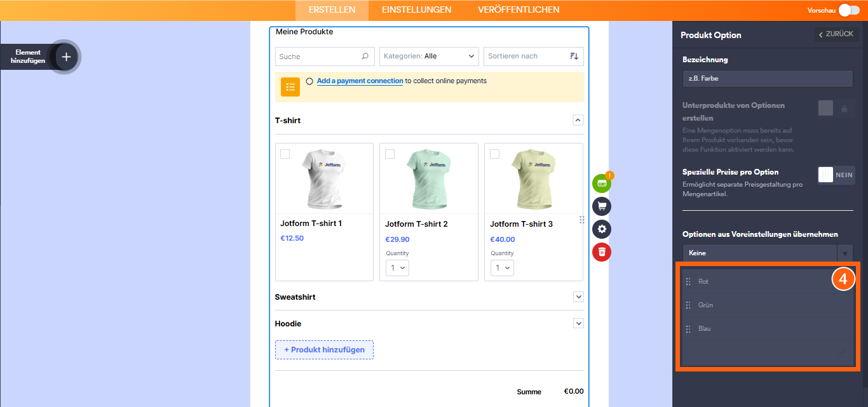The width and height of the screenshot is (868, 407).
Task: Click the search magnifier icon
Action: (x=366, y=56)
